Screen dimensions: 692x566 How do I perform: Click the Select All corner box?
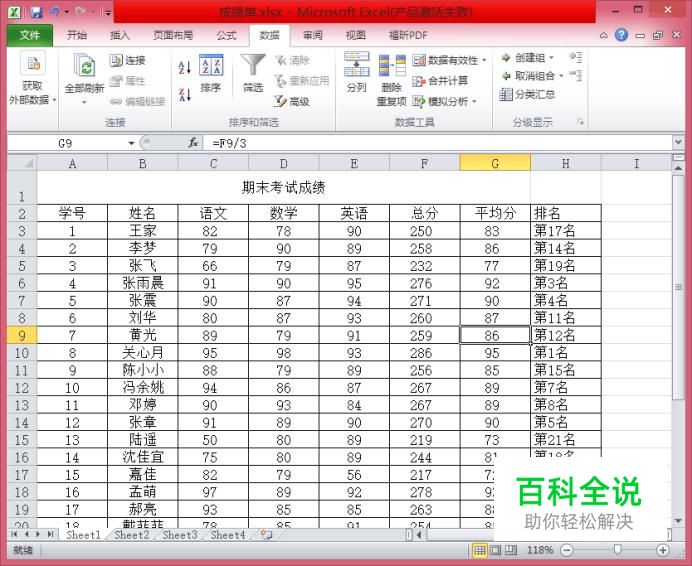click(x=22, y=163)
